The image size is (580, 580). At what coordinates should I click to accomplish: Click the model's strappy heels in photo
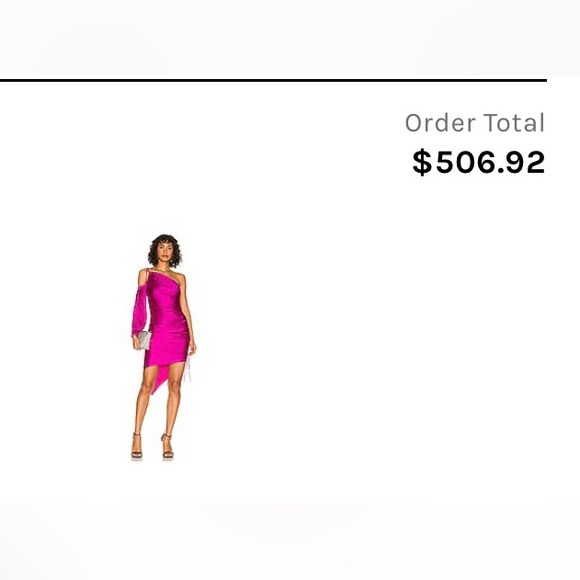(152, 448)
